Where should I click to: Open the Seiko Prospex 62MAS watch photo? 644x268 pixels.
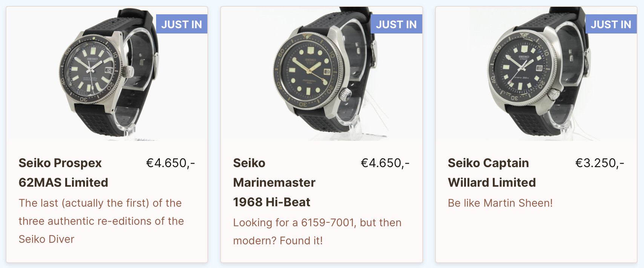pos(107,74)
